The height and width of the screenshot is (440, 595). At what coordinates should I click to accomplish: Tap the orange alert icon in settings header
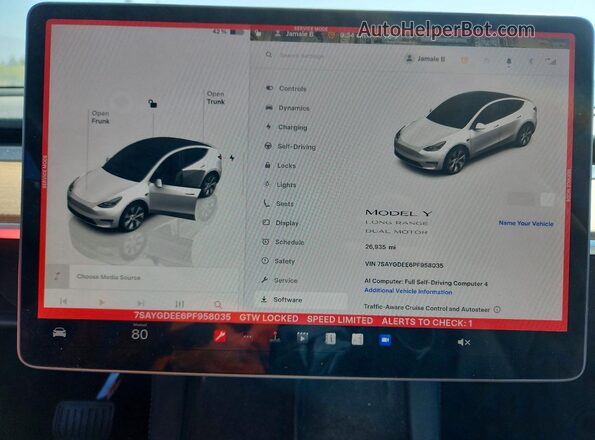[464, 60]
